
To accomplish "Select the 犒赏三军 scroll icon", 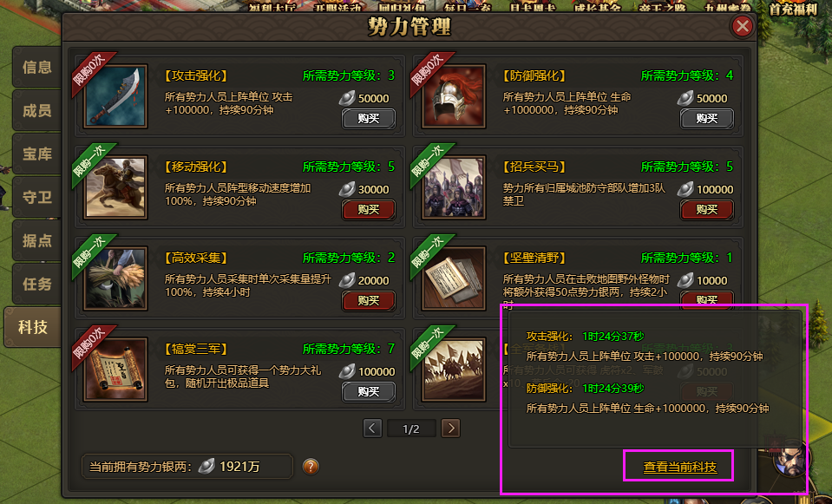I will pos(115,370).
